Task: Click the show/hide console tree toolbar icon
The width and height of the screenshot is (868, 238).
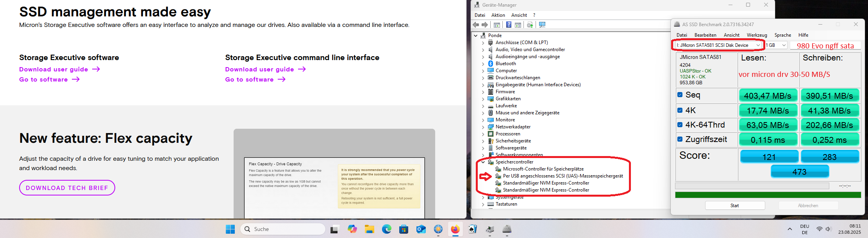Action: tap(497, 25)
